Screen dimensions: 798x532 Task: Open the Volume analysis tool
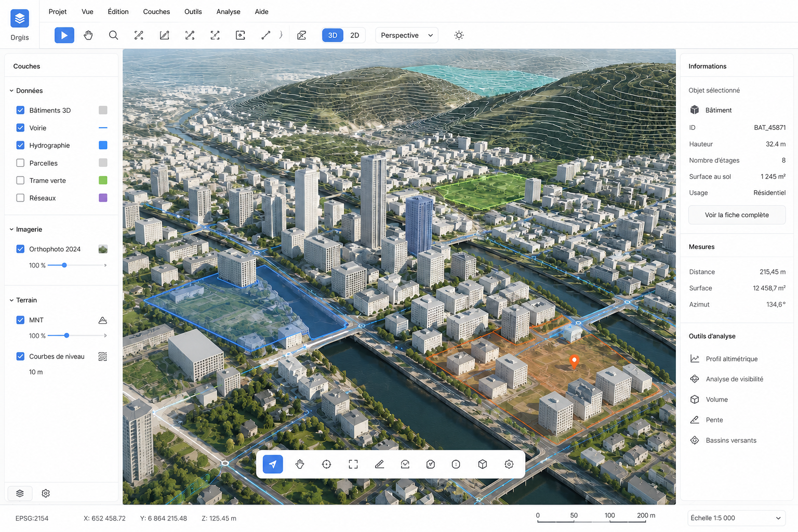(717, 400)
